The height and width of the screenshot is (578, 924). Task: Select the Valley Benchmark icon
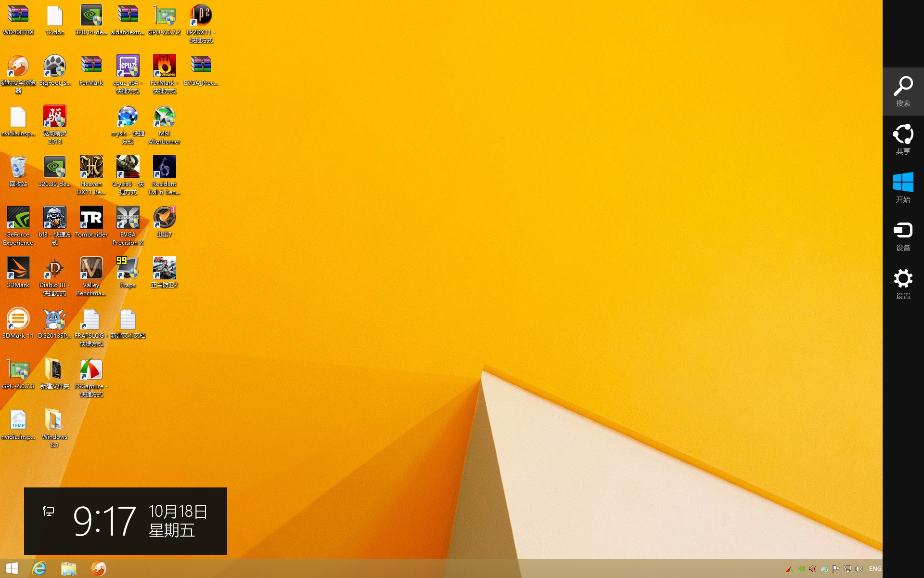click(x=91, y=277)
